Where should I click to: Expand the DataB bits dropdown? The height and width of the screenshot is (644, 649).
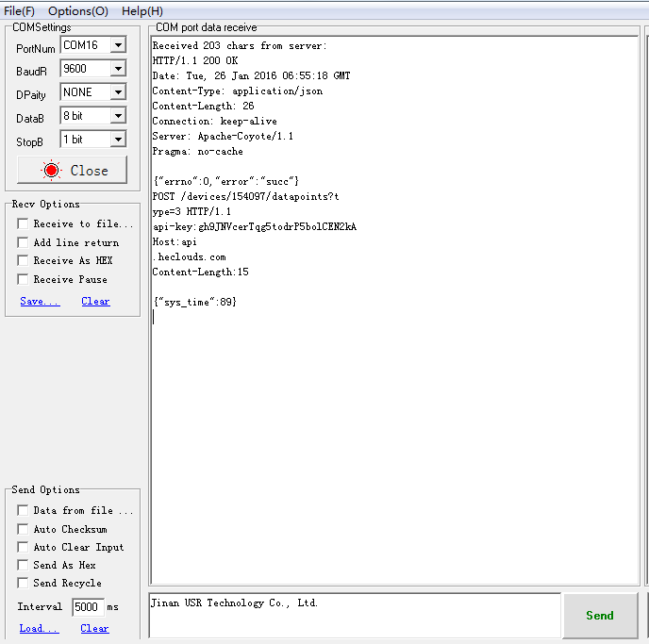click(118, 116)
